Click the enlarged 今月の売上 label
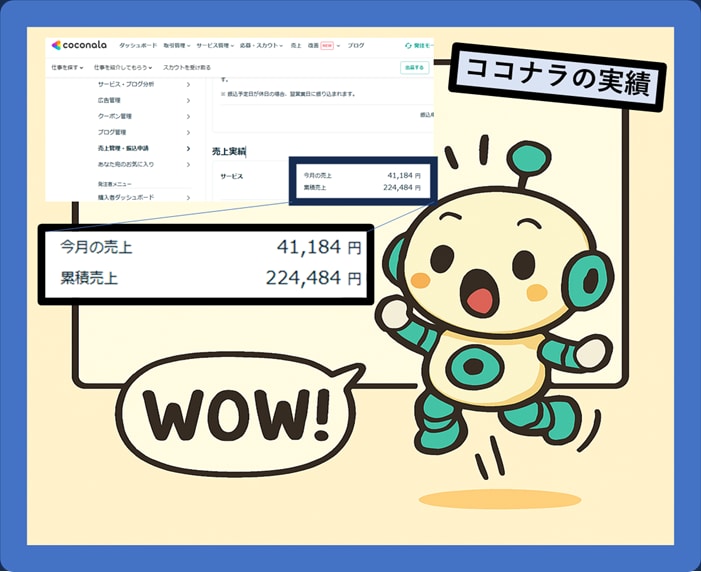Screen dimensions: 701x572 pyautogui.click(x=96, y=247)
